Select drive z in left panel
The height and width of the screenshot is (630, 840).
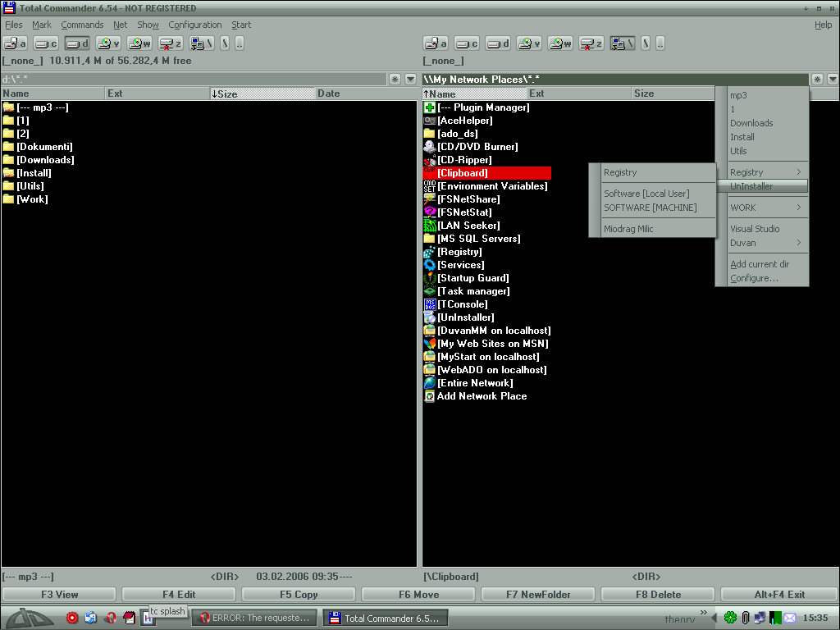point(171,43)
